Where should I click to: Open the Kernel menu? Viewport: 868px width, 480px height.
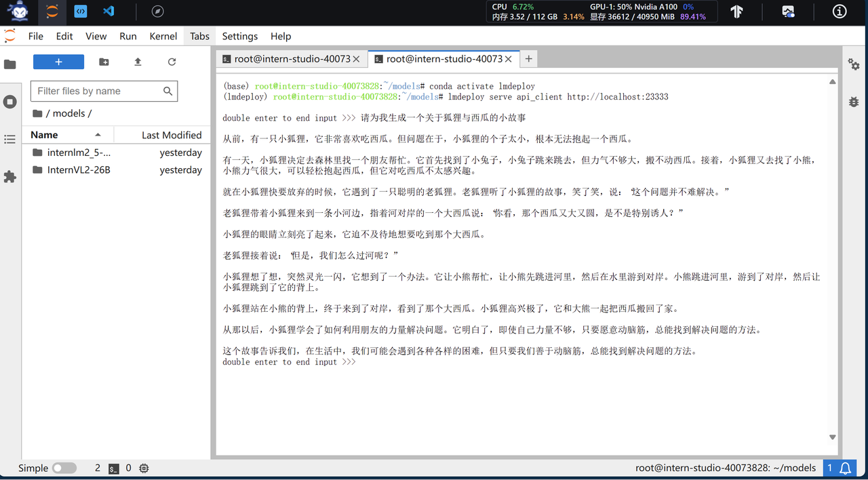click(x=163, y=36)
